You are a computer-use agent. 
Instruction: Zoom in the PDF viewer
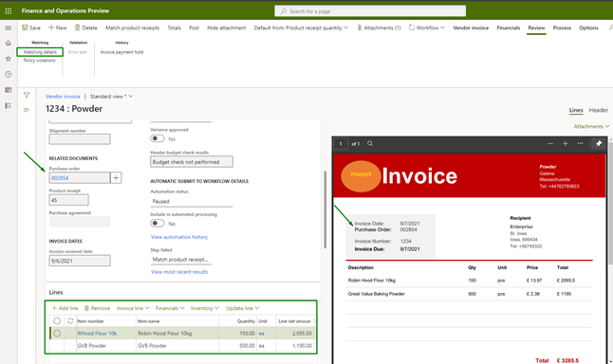(565, 144)
